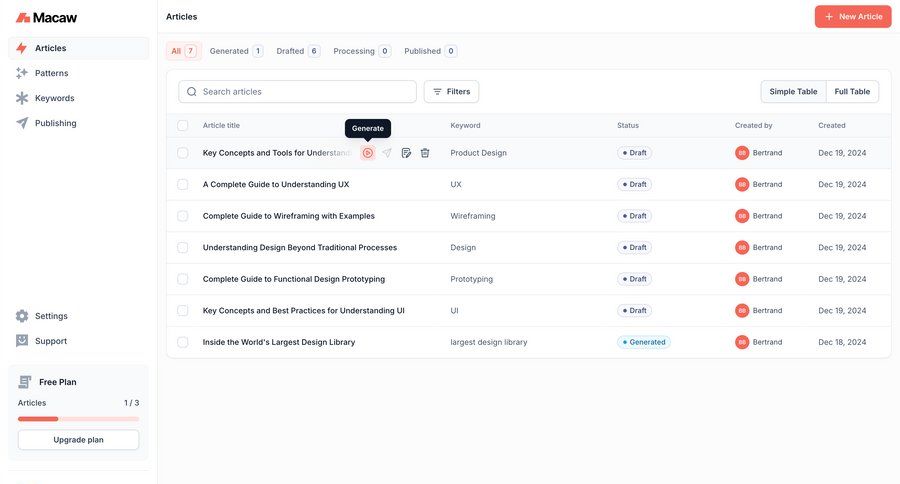The height and width of the screenshot is (484, 900).
Task: Open Complete Guide to Wireframing with Examples
Action: [288, 216]
